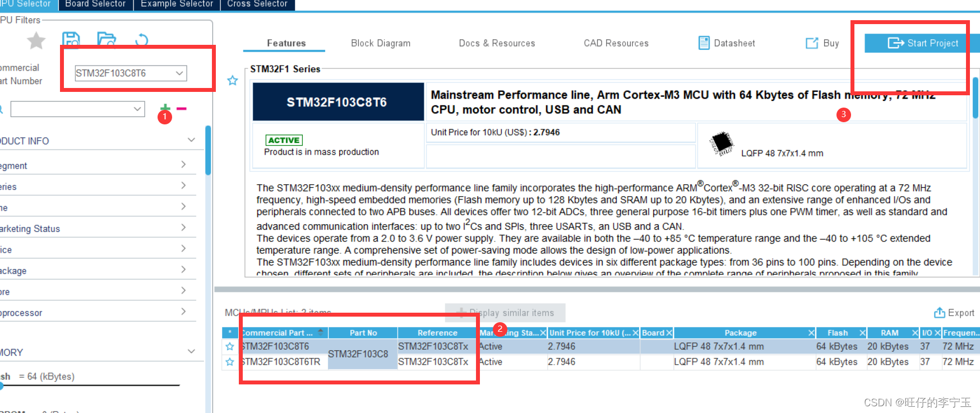Screen dimensions: 980x413
Task: Open the Block Diagram tab
Action: [381, 43]
